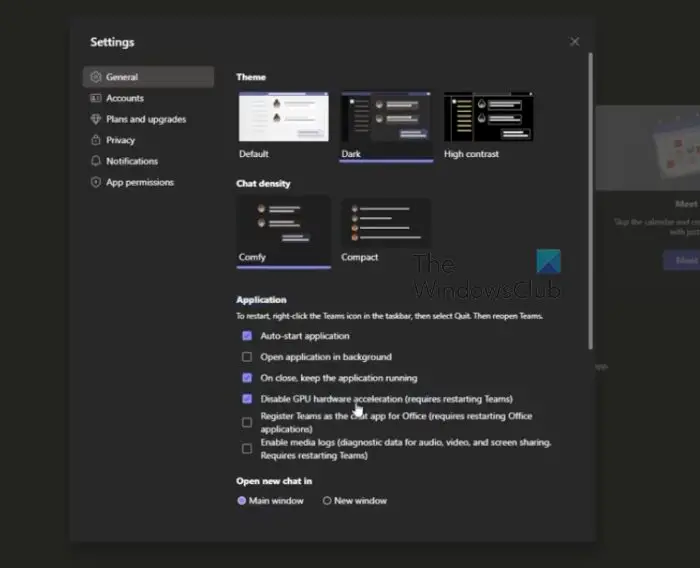Screen dimensions: 700x568
Task: Open the General settings section
Action: point(148,77)
